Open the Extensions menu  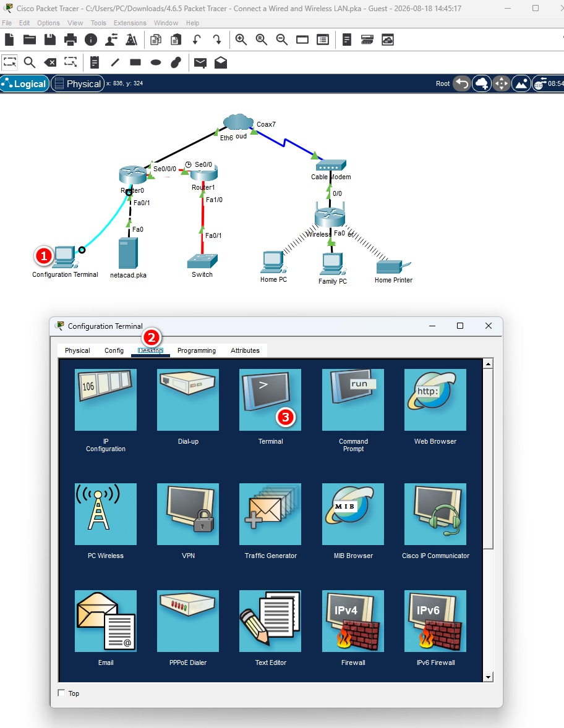(130, 23)
